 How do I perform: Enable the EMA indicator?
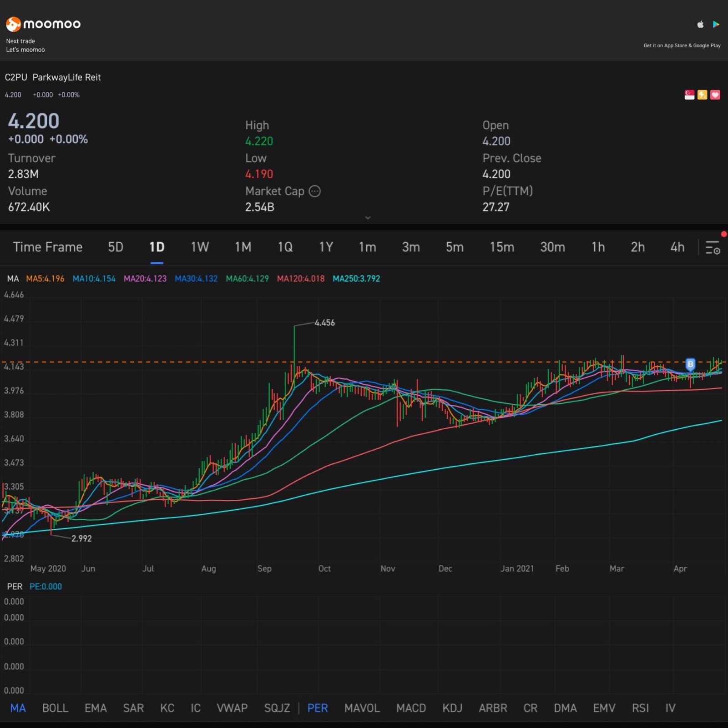coord(96,708)
